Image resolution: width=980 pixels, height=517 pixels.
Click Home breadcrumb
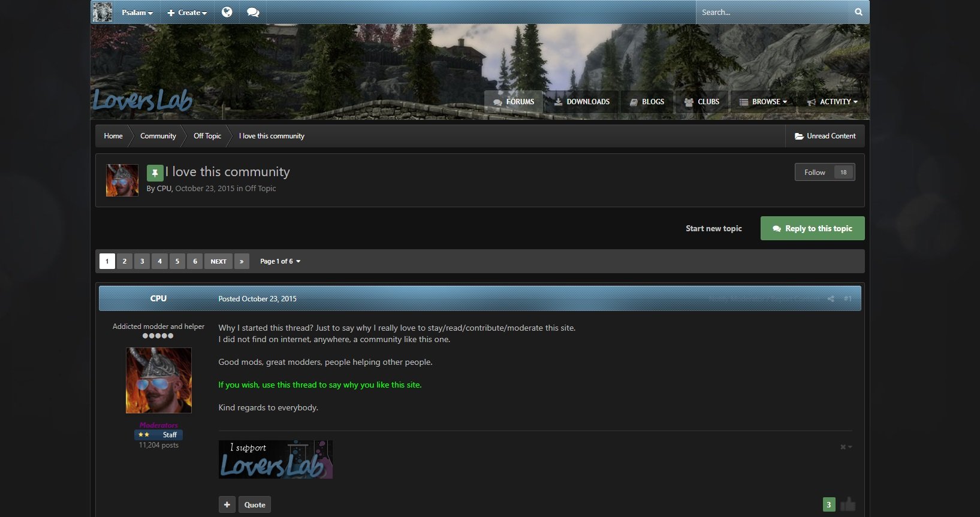point(113,136)
